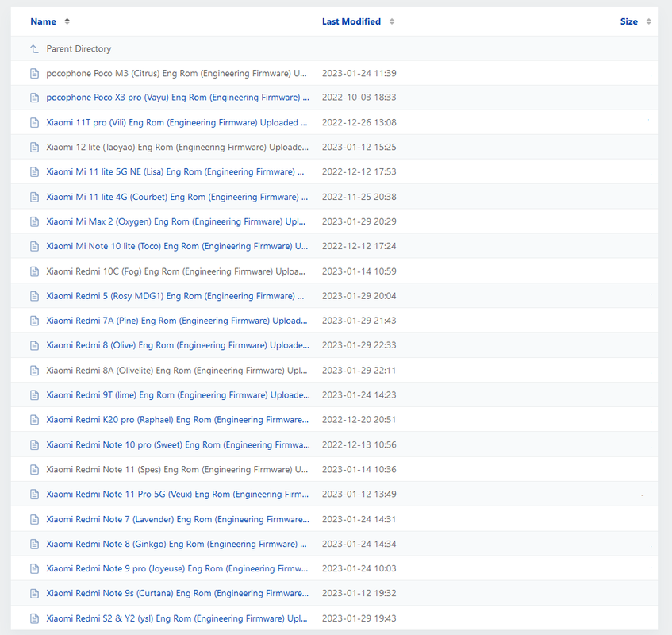Click file icon beside Redmi 8 (Olive)
Image resolution: width=672 pixels, height=635 pixels.
point(35,345)
